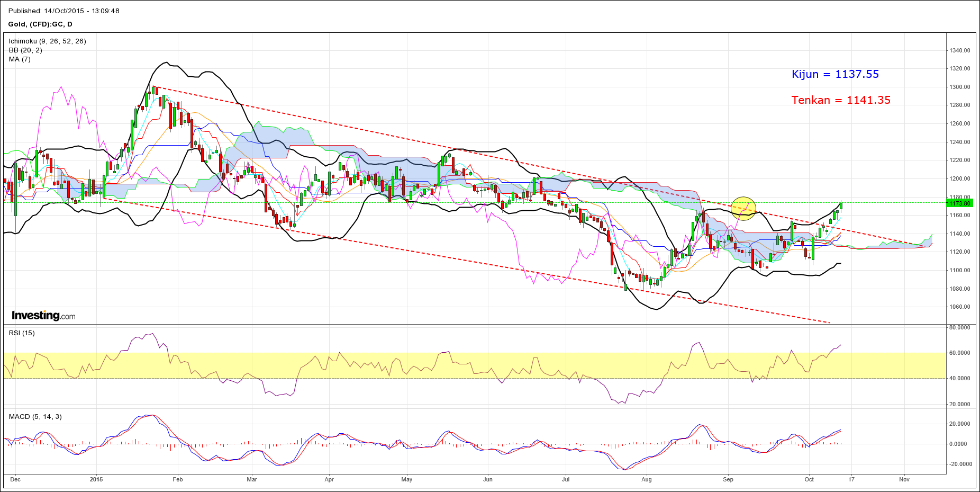Select the 1160.00 price axis label
Viewport: 980px width, 492px height.
click(960, 216)
